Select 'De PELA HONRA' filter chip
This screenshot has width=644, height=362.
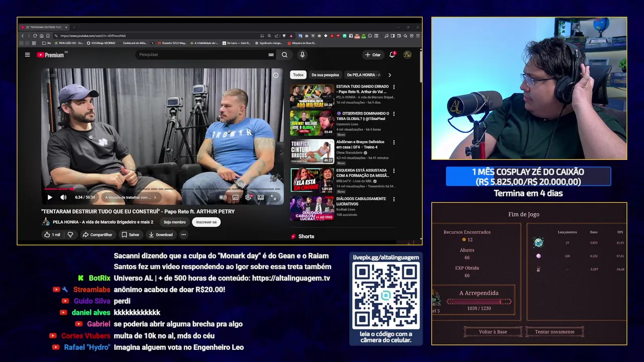363,75
